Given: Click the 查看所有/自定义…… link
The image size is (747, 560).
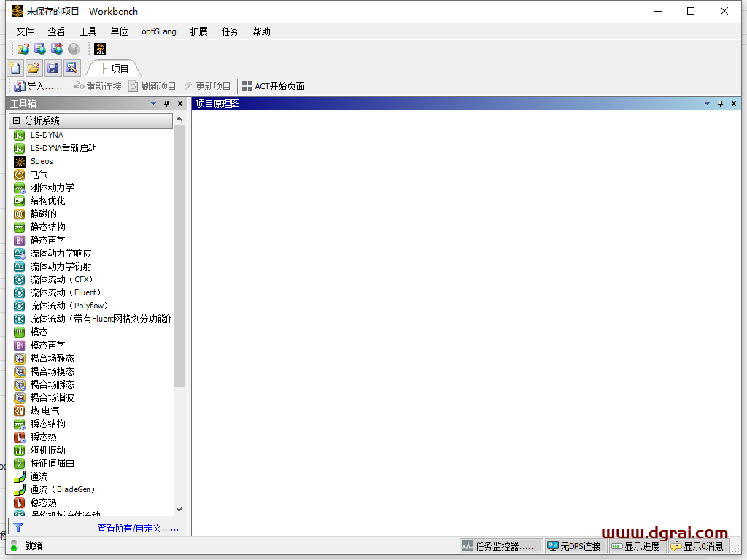Looking at the screenshot, I should tap(138, 528).
